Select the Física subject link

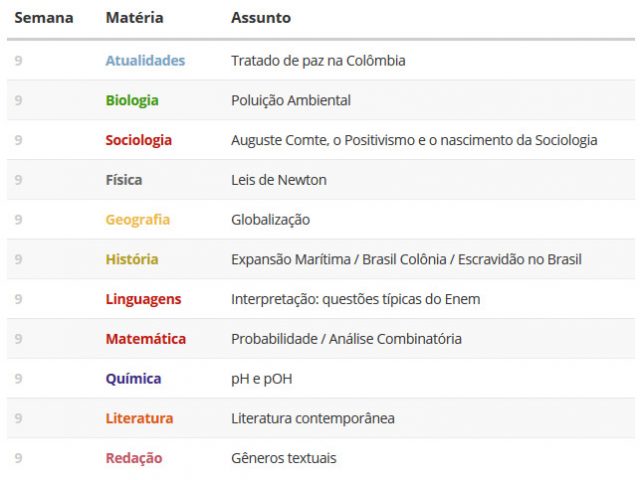coord(124,180)
